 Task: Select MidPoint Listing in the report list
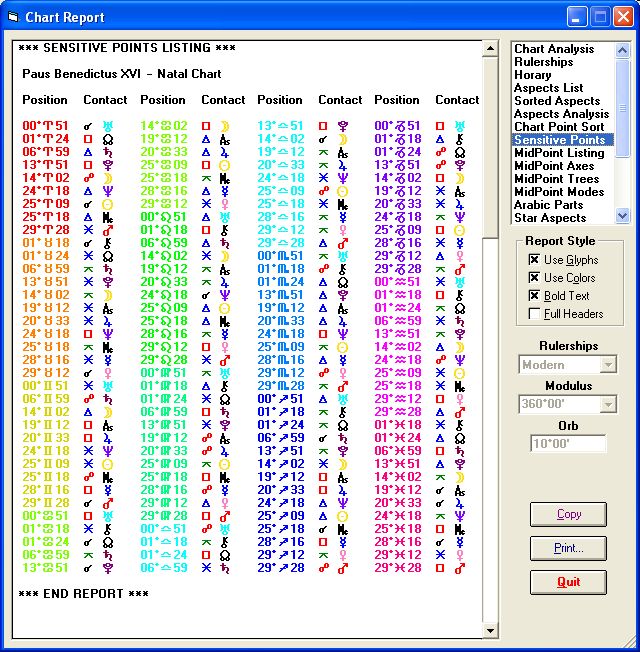point(559,153)
